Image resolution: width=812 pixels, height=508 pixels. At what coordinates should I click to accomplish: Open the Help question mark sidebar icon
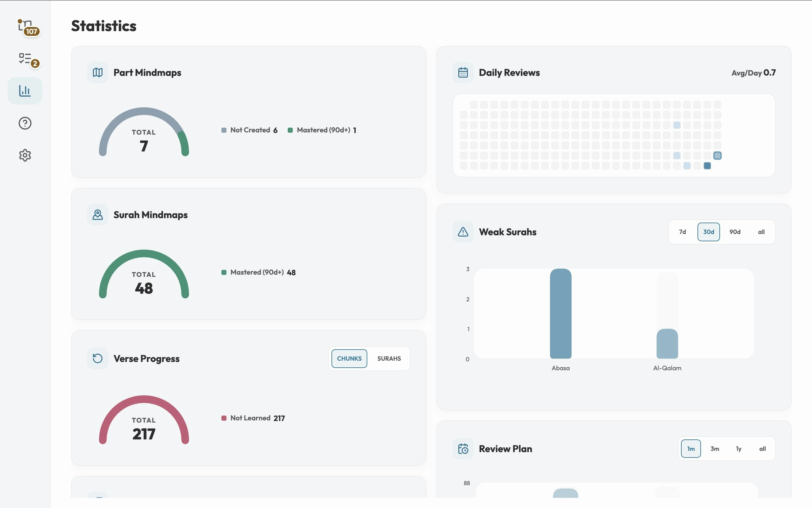[25, 123]
